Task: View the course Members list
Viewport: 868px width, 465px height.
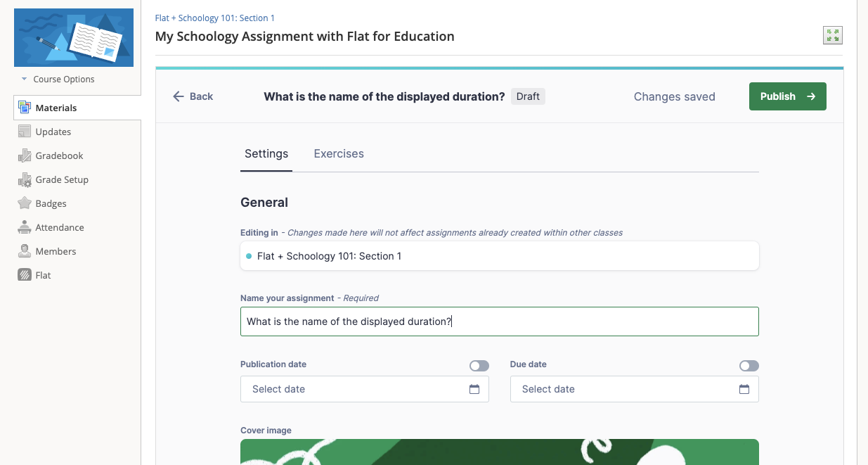Action: coord(56,251)
